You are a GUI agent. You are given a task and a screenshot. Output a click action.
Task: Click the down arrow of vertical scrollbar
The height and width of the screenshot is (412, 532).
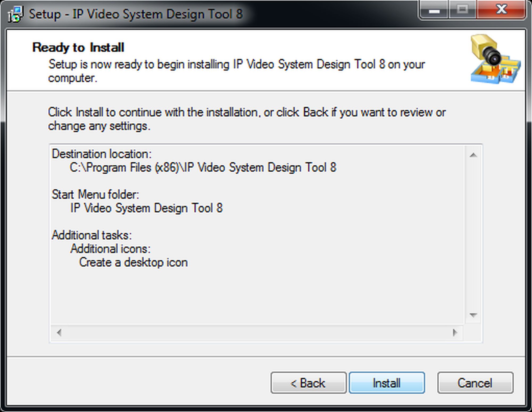[x=473, y=315]
